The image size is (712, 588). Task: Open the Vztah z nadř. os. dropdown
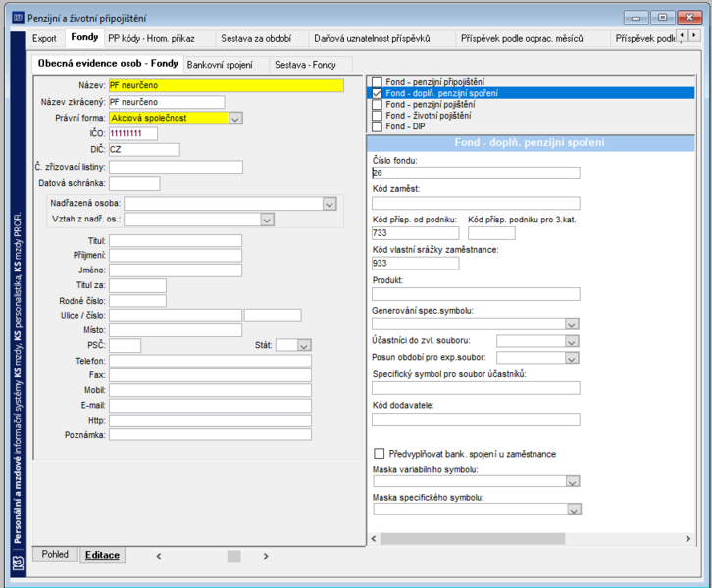(x=267, y=220)
